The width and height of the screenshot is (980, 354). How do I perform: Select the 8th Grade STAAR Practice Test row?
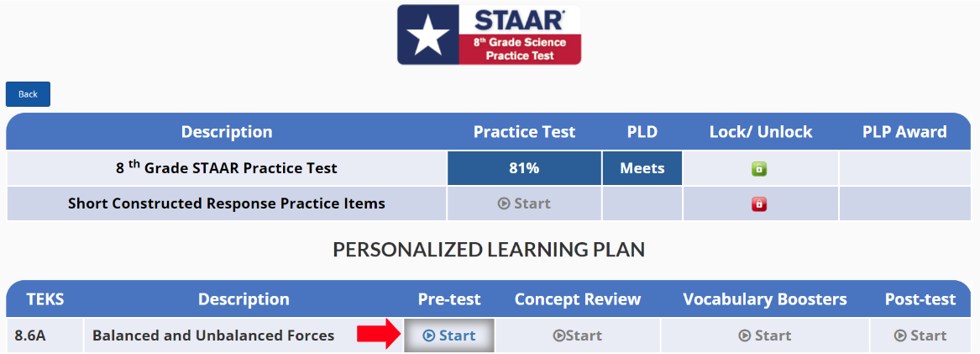pos(227,168)
